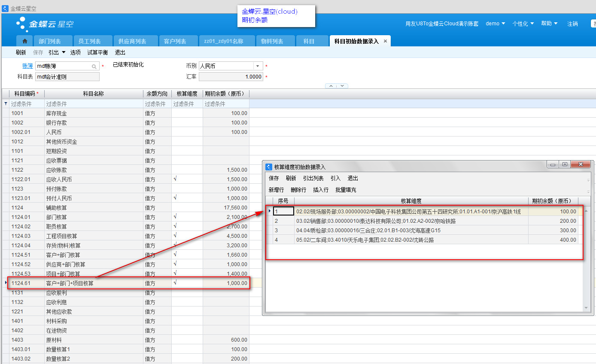Click 试算平衡 in the toolbar

97,52
